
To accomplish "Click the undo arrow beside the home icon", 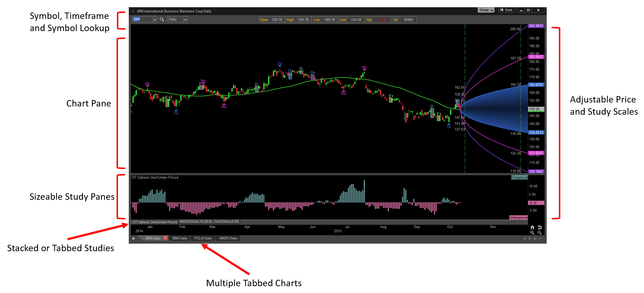I will tap(540, 227).
